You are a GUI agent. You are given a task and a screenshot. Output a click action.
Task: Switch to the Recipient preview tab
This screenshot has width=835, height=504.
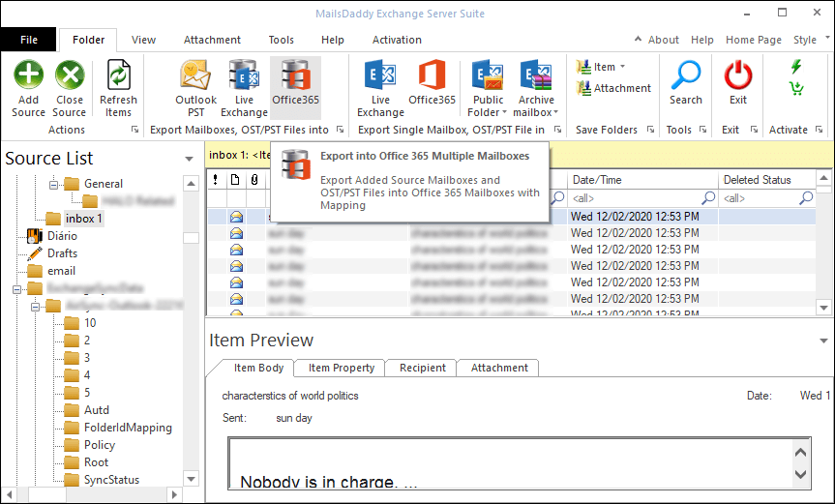pyautogui.click(x=423, y=368)
